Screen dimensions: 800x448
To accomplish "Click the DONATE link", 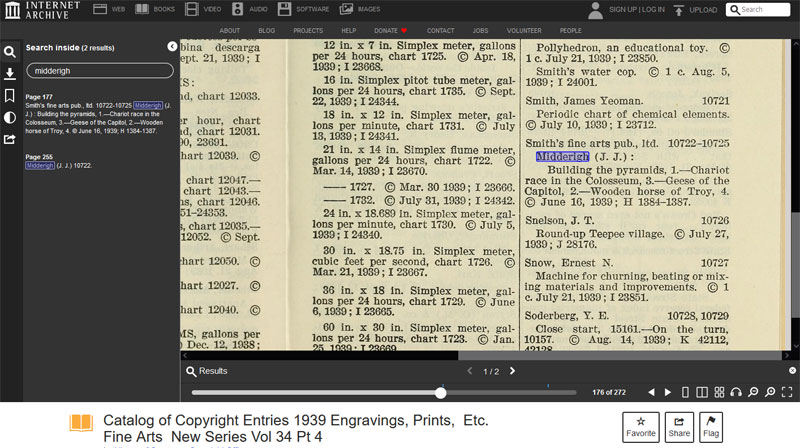I will click(x=384, y=31).
